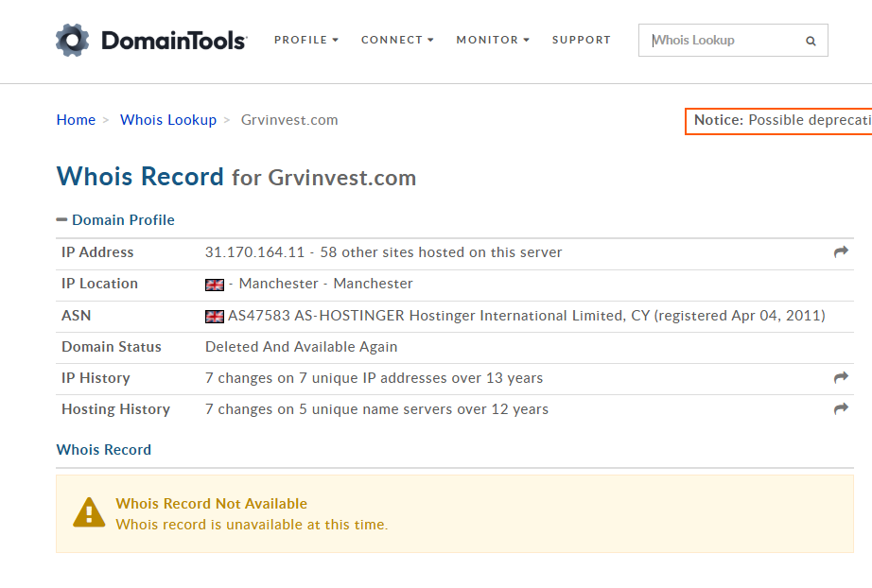Click the Whois record is unavailable message
Viewport: 872px width, 588px height.
(x=252, y=525)
